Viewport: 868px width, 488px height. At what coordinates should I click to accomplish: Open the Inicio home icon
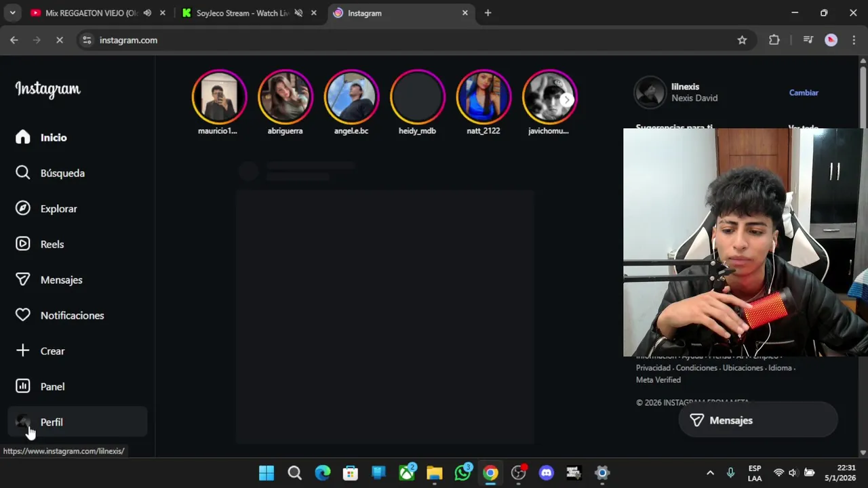point(22,137)
